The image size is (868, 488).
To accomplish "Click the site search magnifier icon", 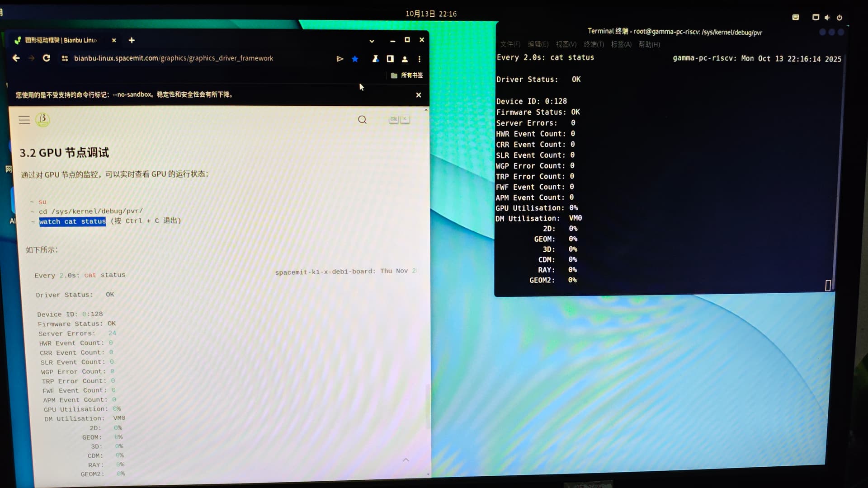I will [x=362, y=120].
